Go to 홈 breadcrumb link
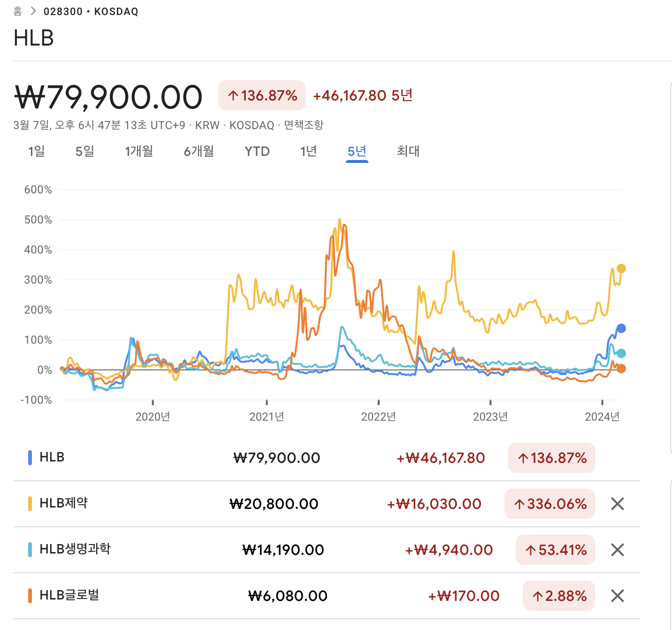672x630 pixels. pos(18,11)
